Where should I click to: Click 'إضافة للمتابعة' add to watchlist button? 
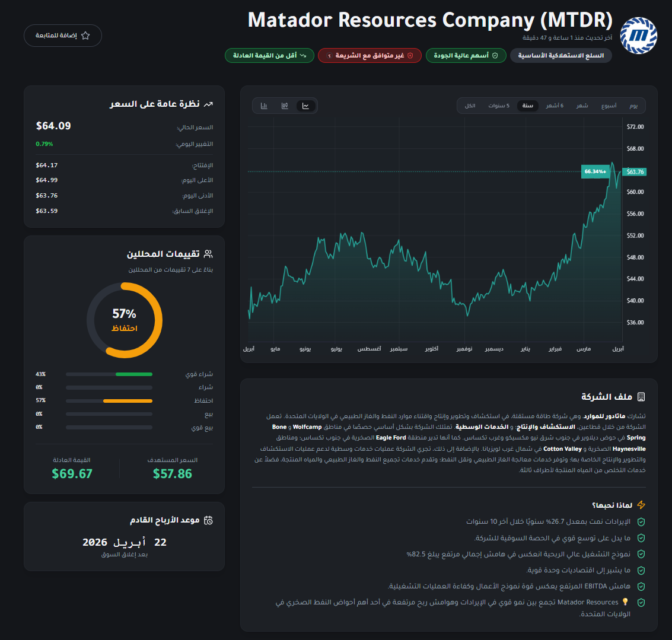point(63,36)
